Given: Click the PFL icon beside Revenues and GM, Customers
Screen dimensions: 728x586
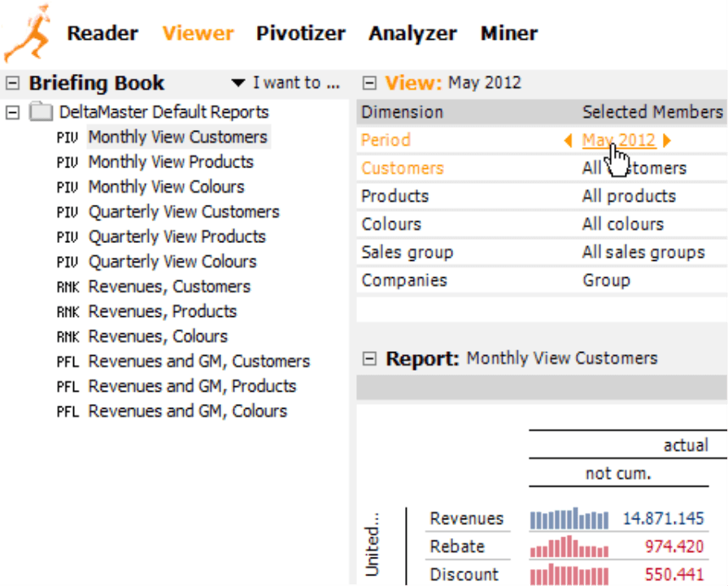Looking at the screenshot, I should [68, 362].
